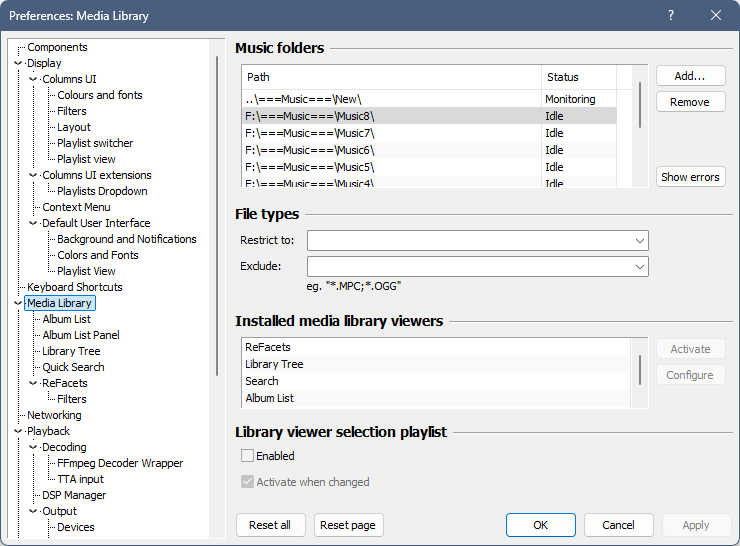The image size is (740, 546).
Task: Go to DSP Manager page
Action: (x=74, y=495)
